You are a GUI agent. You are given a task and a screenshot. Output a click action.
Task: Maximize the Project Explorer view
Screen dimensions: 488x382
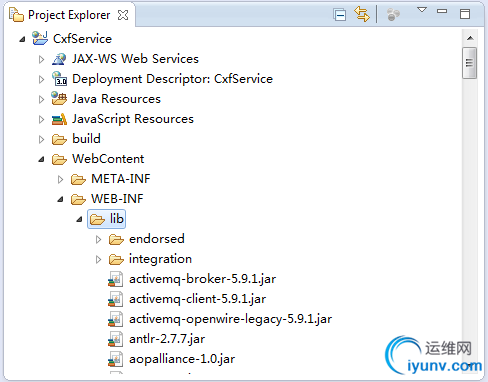pos(465,14)
